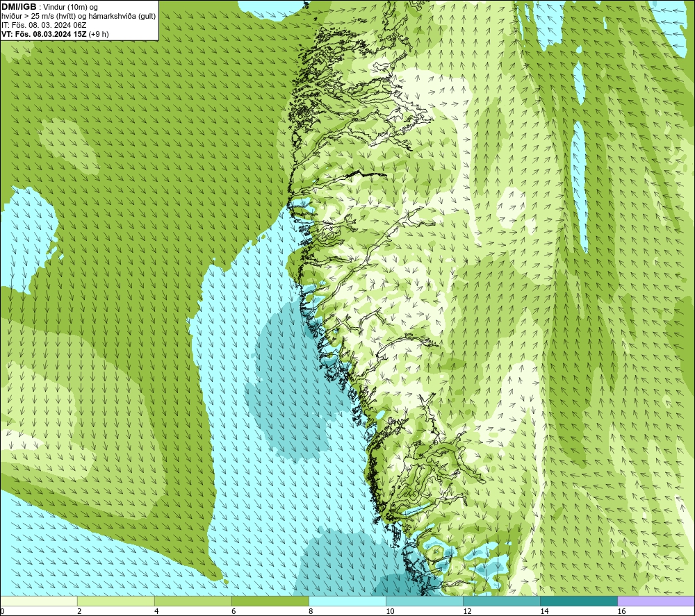Click the teal 12–14 m/s legend swatch

click(502, 601)
